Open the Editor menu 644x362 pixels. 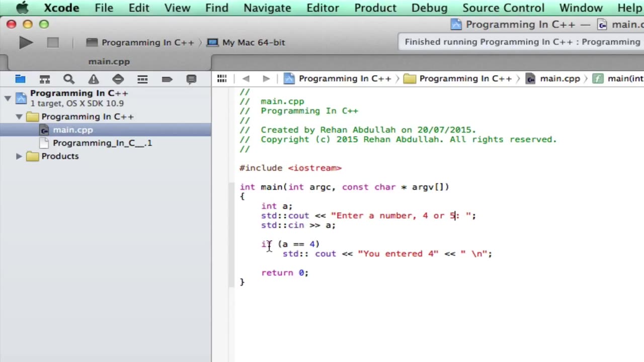[x=323, y=8]
